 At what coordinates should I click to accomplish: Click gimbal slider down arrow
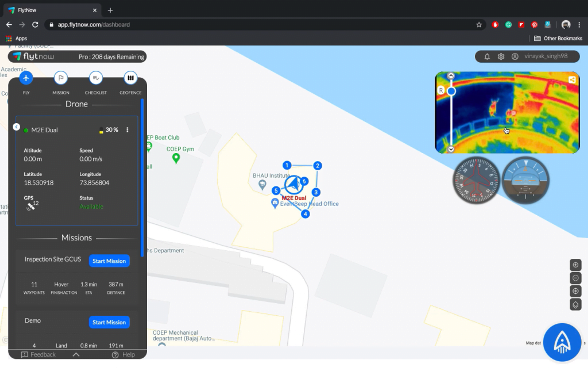pyautogui.click(x=451, y=149)
